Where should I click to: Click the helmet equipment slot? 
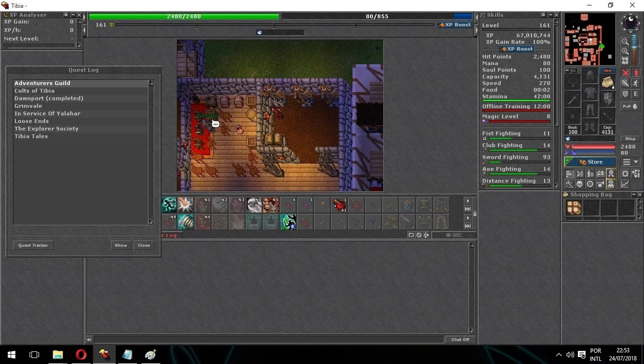590,76
